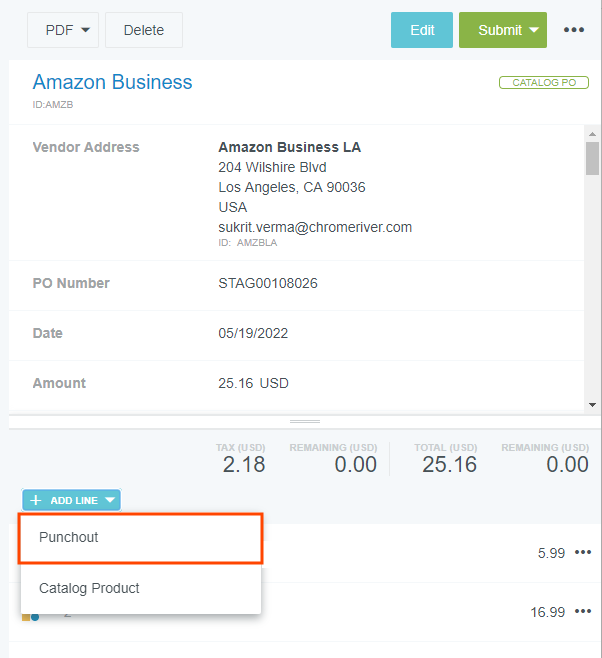Click the yellow square icon on second line
Viewport: 602px width, 658px height.
[x=26, y=617]
